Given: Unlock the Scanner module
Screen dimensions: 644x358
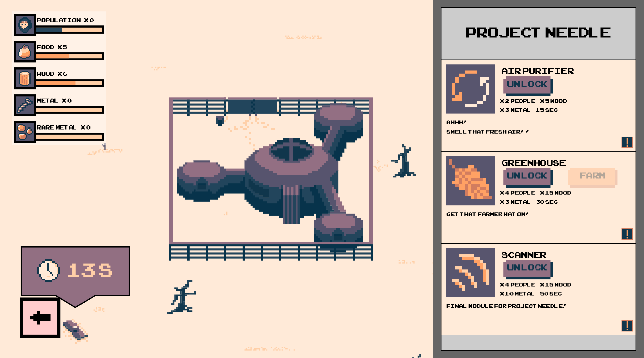Looking at the screenshot, I should coord(528,268).
